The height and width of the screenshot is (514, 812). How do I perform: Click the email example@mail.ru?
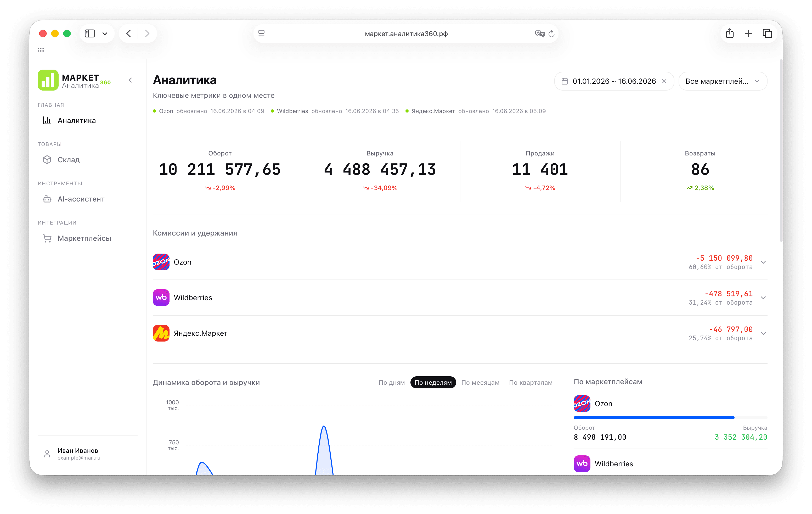click(x=79, y=458)
